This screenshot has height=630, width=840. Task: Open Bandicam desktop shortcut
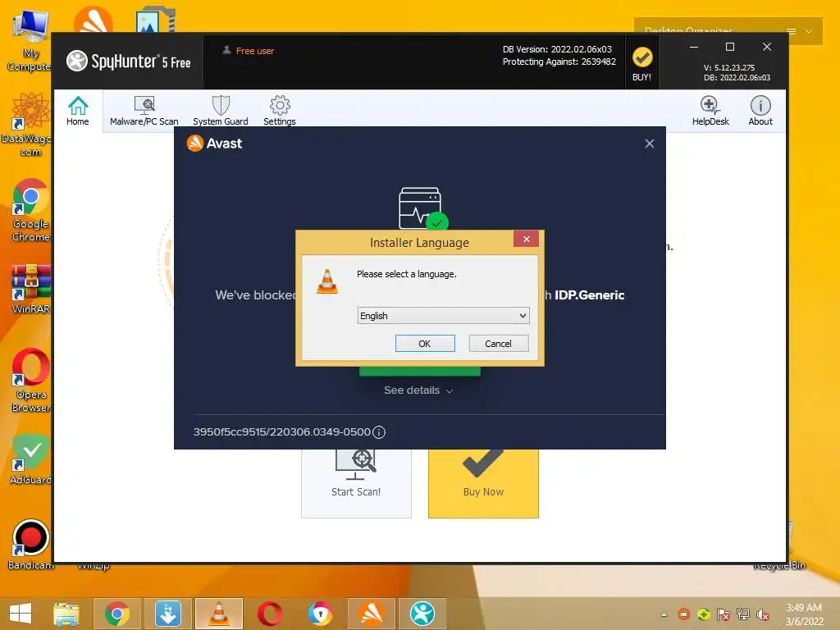(x=30, y=545)
